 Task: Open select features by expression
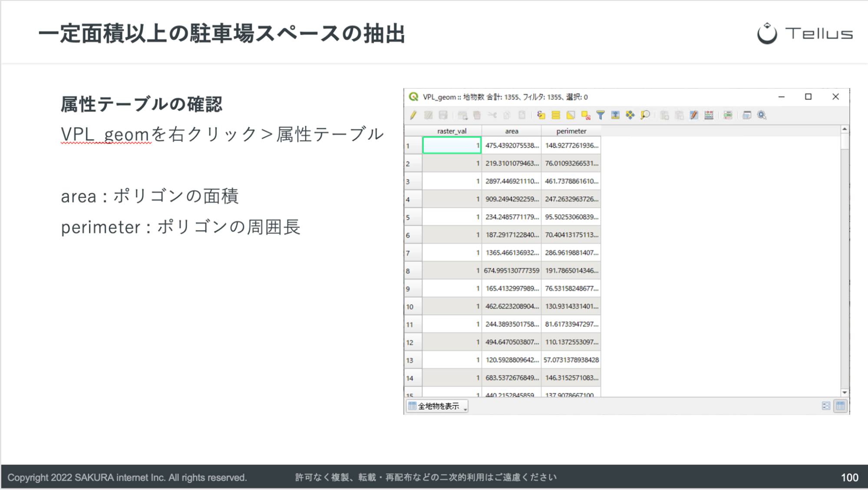coord(541,115)
